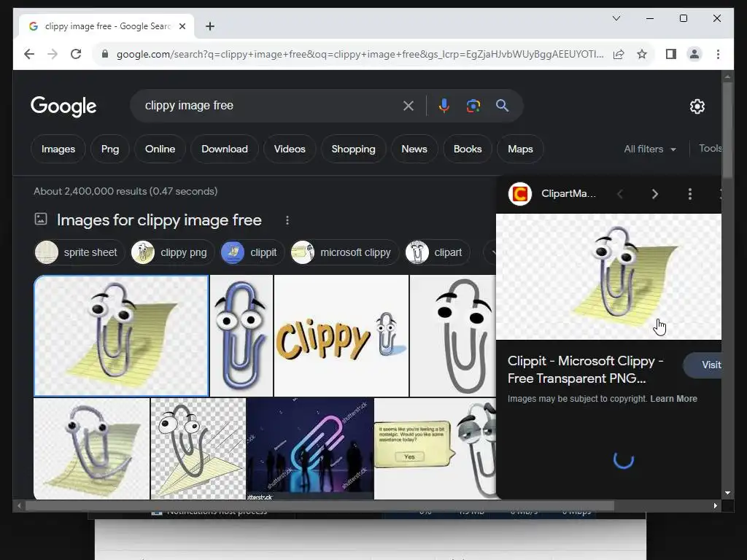Reload the Google search page
The height and width of the screenshot is (560, 747).
point(76,54)
